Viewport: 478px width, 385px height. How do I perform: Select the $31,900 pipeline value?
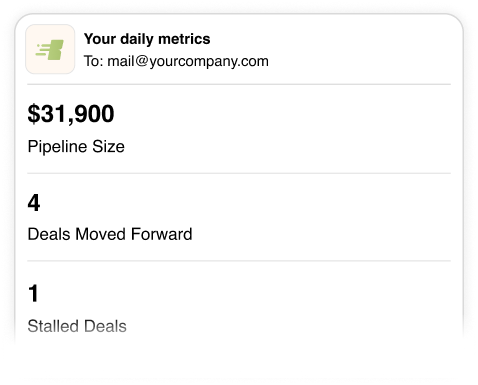click(x=71, y=114)
